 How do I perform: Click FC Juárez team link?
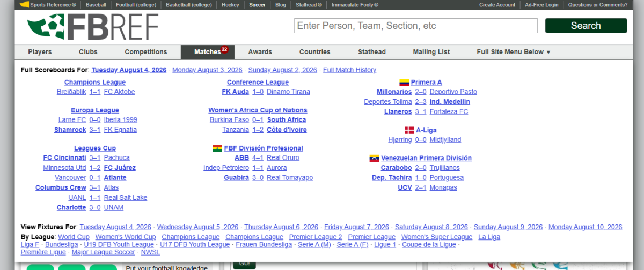tap(120, 168)
